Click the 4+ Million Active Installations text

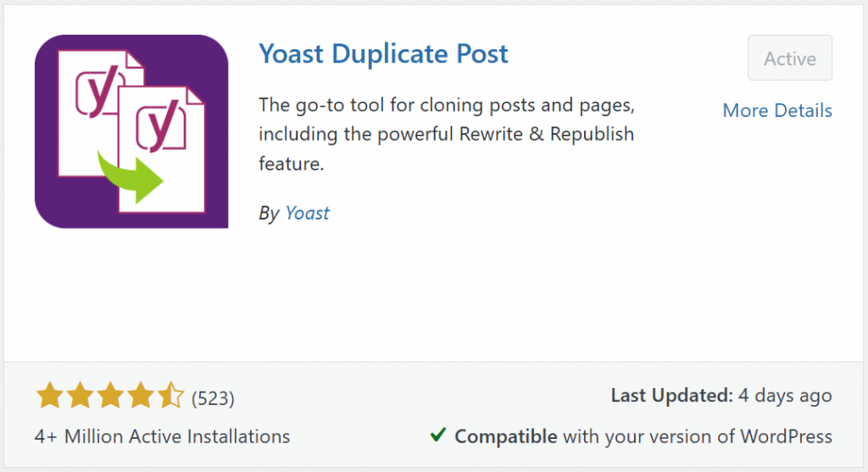tap(162, 436)
